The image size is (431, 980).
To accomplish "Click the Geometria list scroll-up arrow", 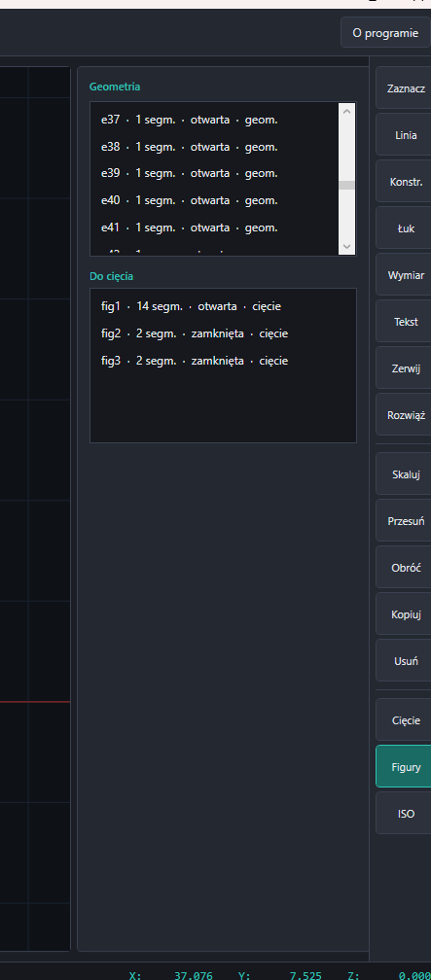I will (x=346, y=111).
